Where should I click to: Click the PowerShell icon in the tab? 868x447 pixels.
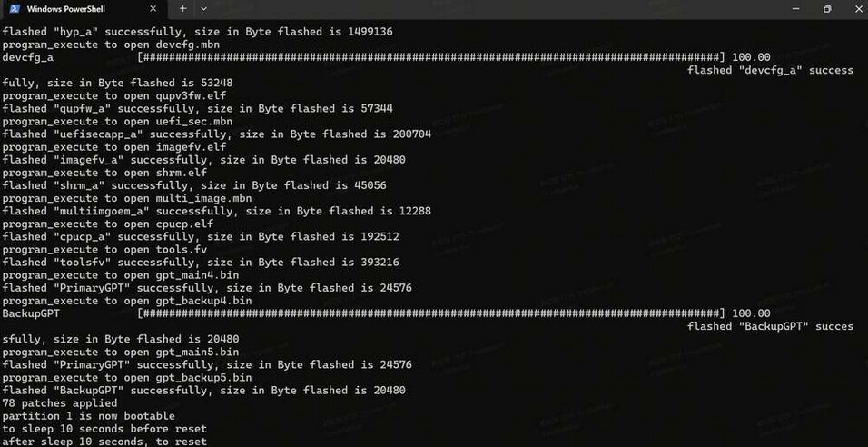pos(14,9)
